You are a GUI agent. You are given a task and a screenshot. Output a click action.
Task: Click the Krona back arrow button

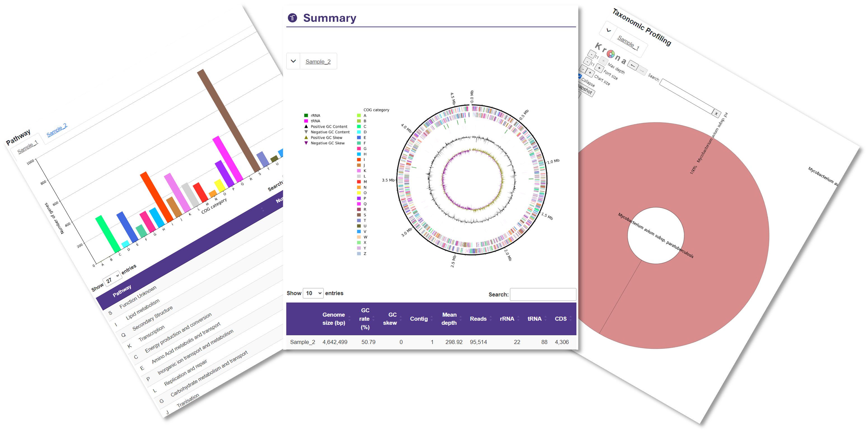click(x=633, y=65)
